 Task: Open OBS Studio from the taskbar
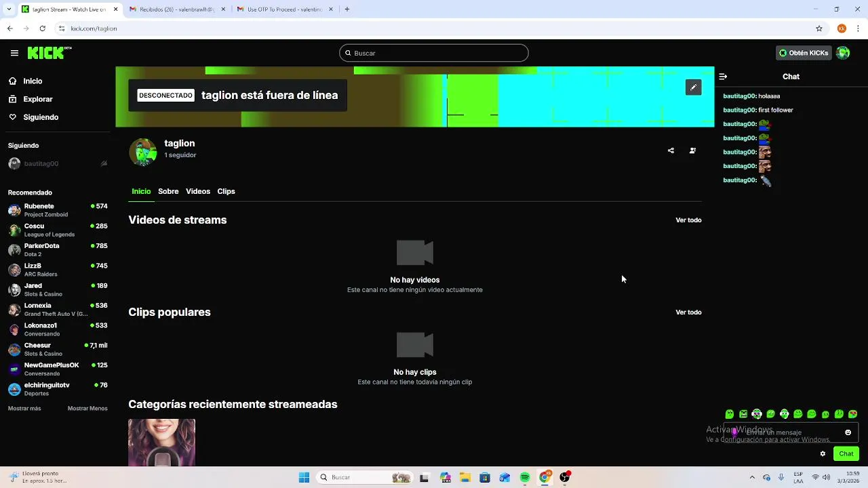point(565,478)
